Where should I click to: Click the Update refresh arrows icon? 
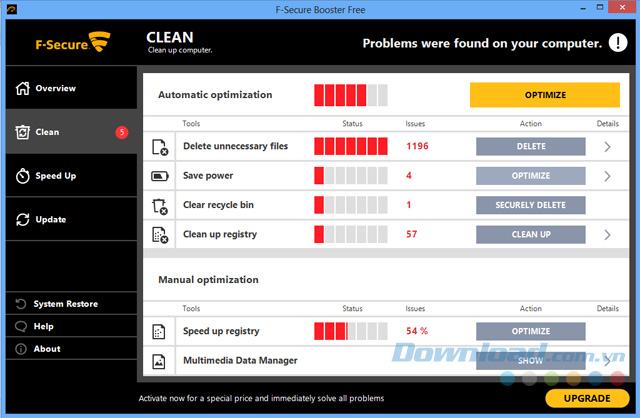22,220
